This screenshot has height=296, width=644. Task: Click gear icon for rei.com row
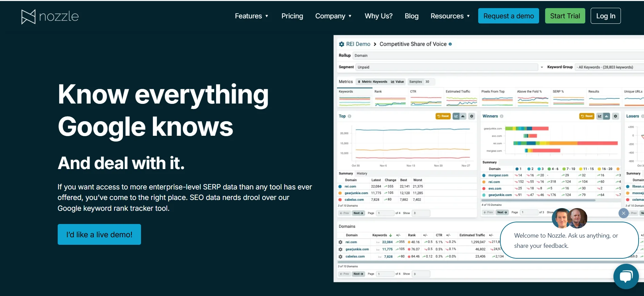(340, 242)
